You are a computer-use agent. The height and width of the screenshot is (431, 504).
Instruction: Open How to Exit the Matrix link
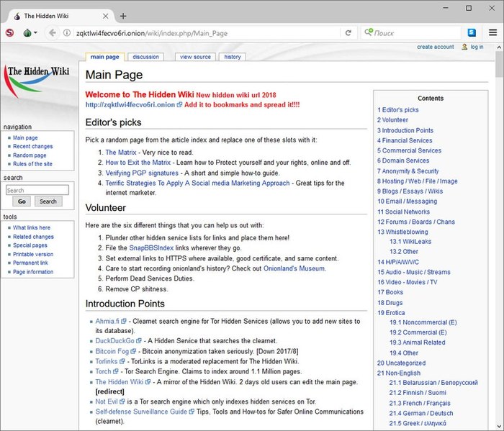point(138,163)
